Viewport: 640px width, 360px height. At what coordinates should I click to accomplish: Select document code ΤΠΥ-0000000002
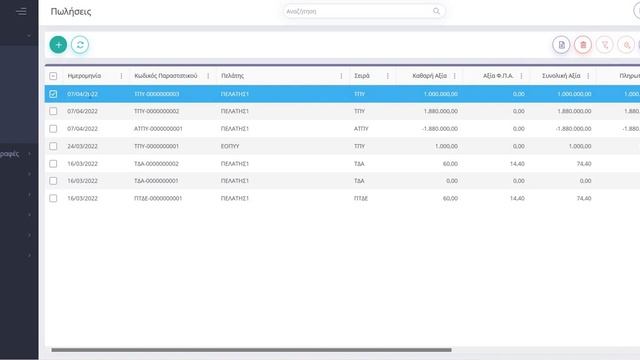[x=157, y=111]
